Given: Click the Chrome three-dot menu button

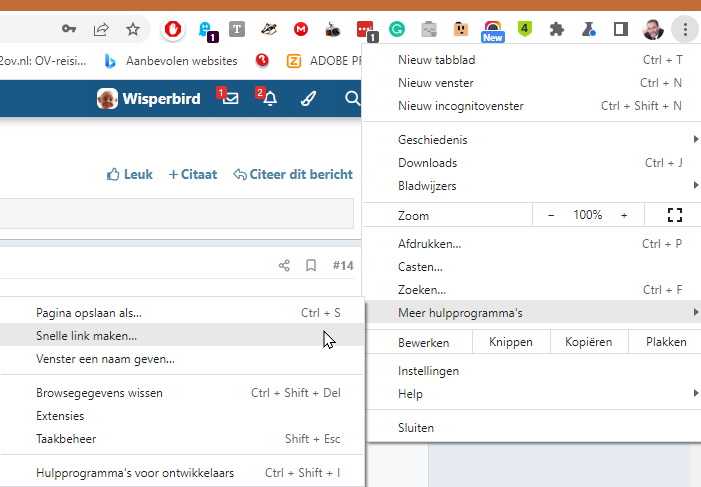Looking at the screenshot, I should point(684,29).
